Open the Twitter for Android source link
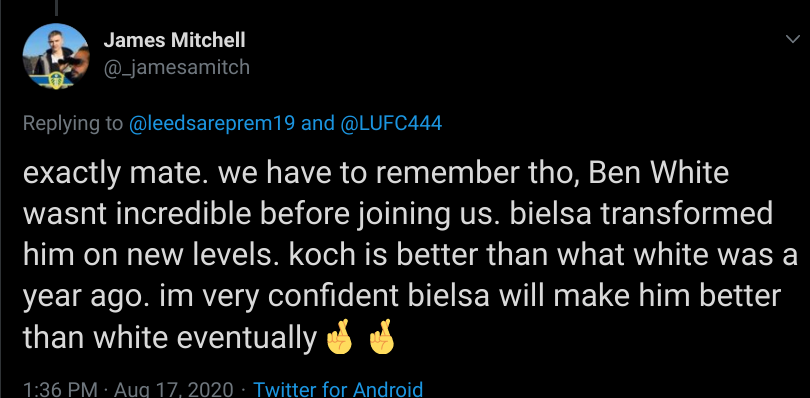 click(338, 389)
